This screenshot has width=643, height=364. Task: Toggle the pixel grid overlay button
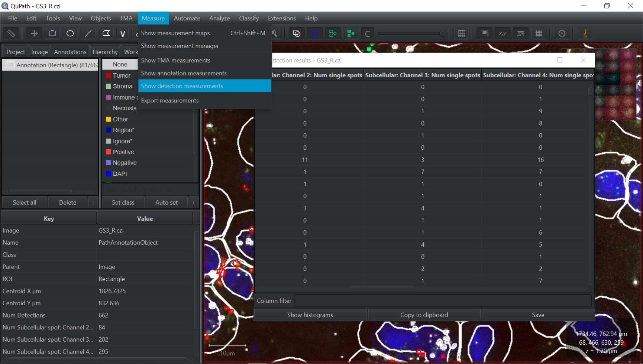point(539,33)
